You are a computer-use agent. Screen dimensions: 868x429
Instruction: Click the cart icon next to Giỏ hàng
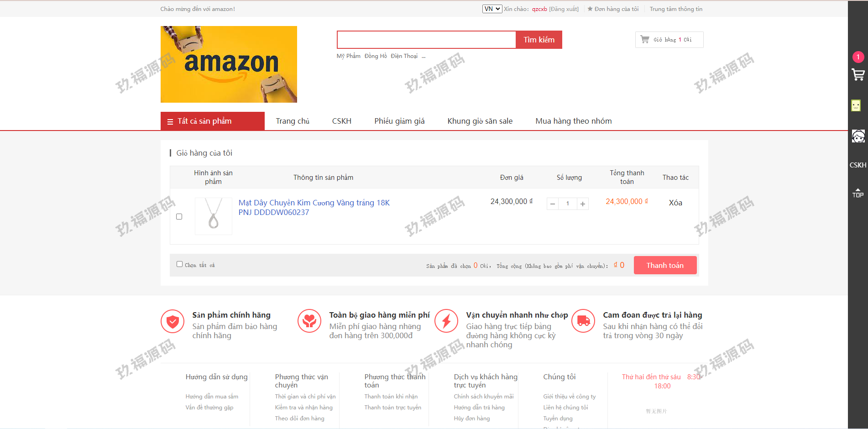[x=645, y=40]
